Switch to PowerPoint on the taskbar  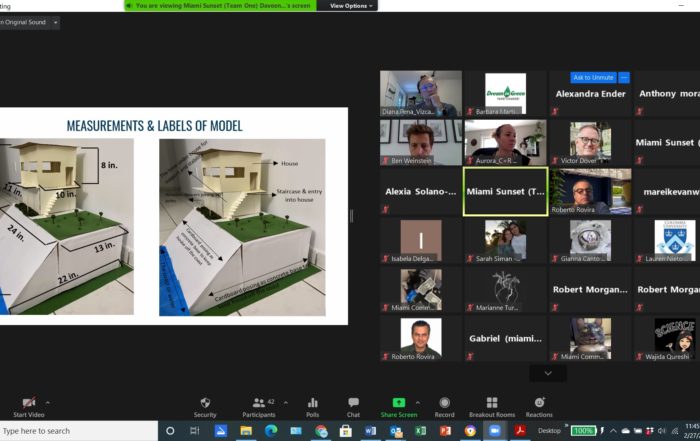click(x=445, y=431)
